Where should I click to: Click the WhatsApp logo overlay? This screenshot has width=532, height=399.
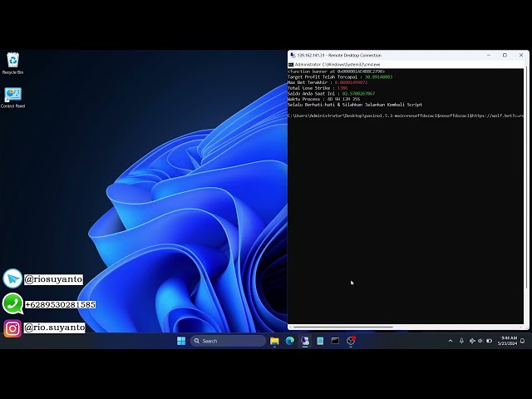12,304
